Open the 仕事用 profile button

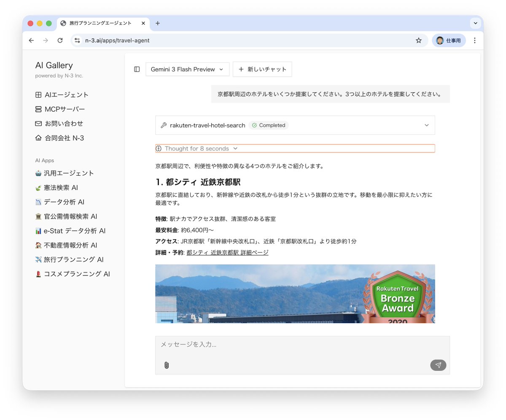coord(449,40)
